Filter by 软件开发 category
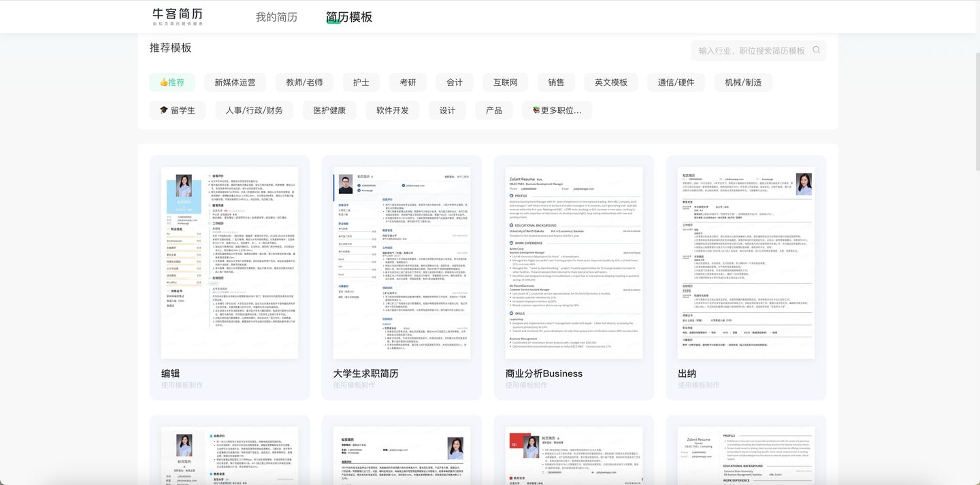The height and width of the screenshot is (485, 980). [393, 110]
